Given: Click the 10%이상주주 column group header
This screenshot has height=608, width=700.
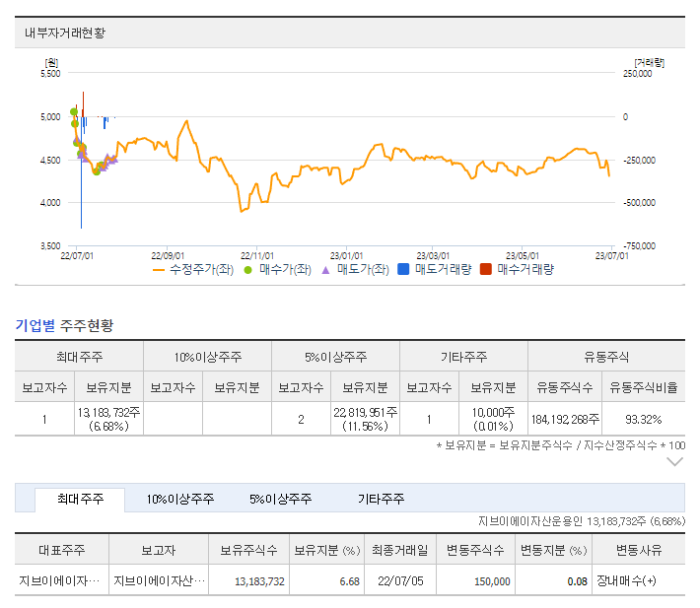Looking at the screenshot, I should click(208, 357).
